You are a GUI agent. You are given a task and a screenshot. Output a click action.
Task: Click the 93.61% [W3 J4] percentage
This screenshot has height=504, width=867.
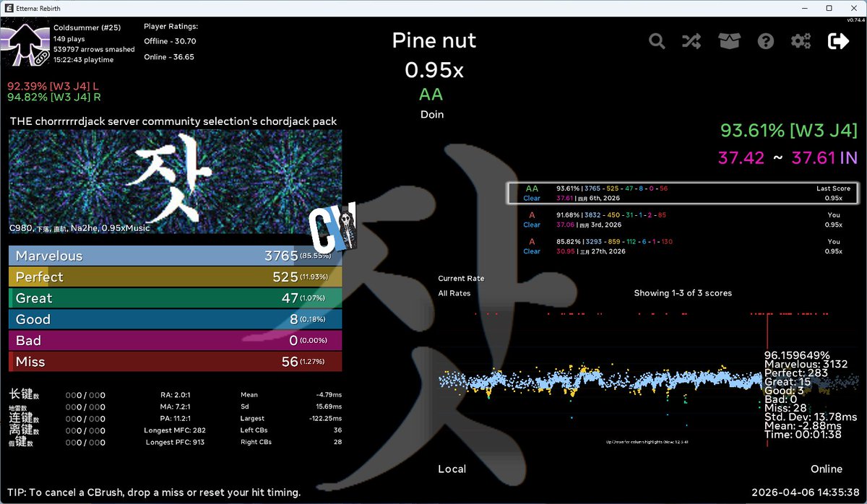789,131
